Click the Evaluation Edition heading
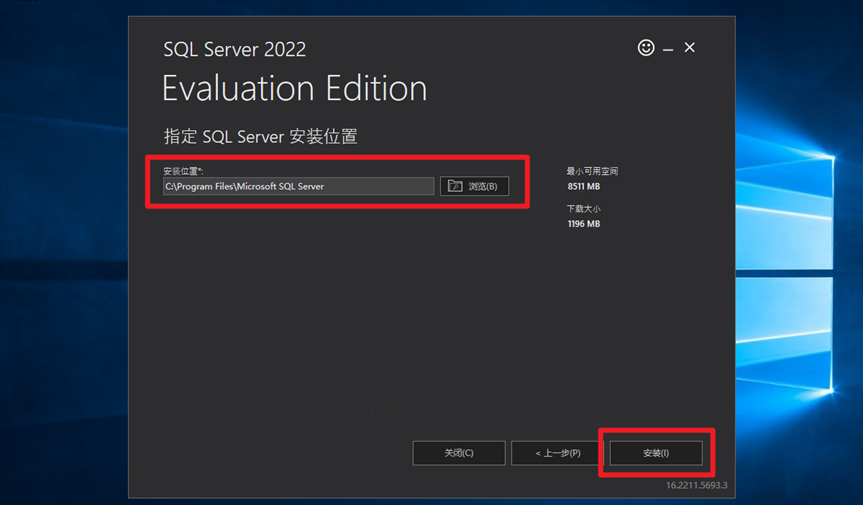 point(294,88)
